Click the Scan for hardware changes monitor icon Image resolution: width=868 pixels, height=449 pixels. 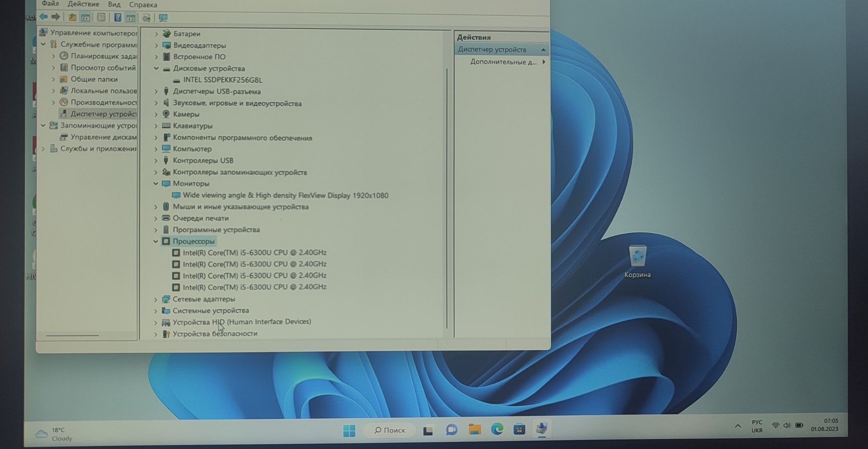tap(163, 17)
